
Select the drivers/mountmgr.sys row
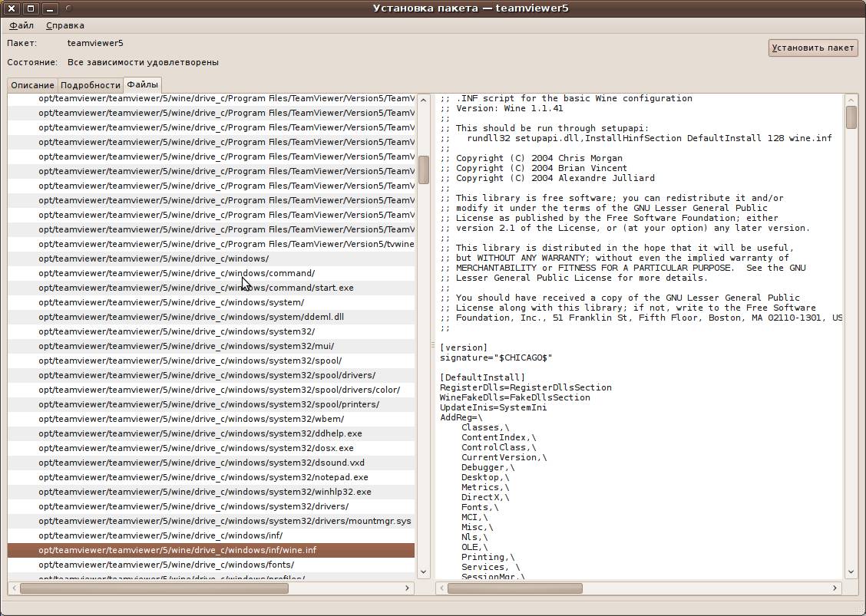click(x=211, y=521)
